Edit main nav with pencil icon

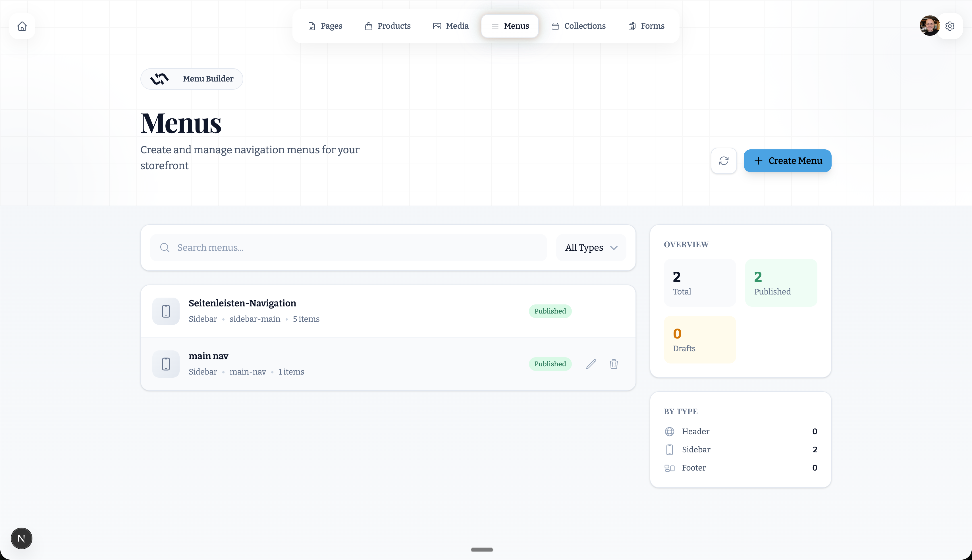591,364
